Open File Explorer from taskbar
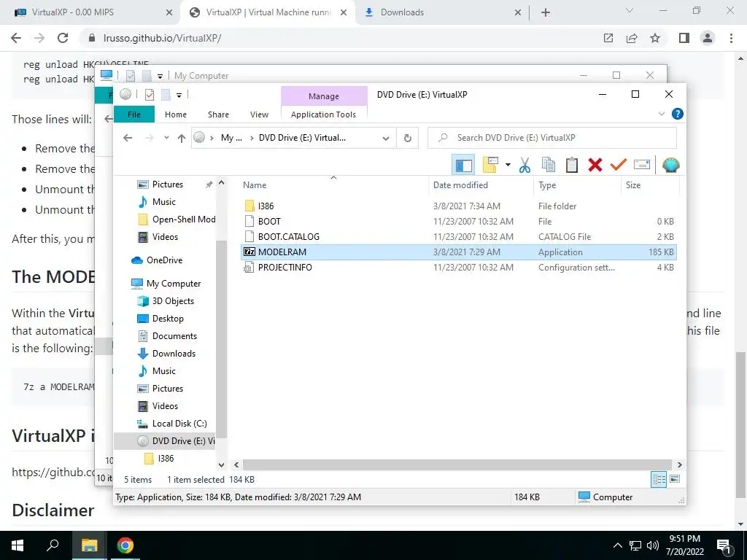Viewport: 747px width, 560px height. pyautogui.click(x=89, y=545)
